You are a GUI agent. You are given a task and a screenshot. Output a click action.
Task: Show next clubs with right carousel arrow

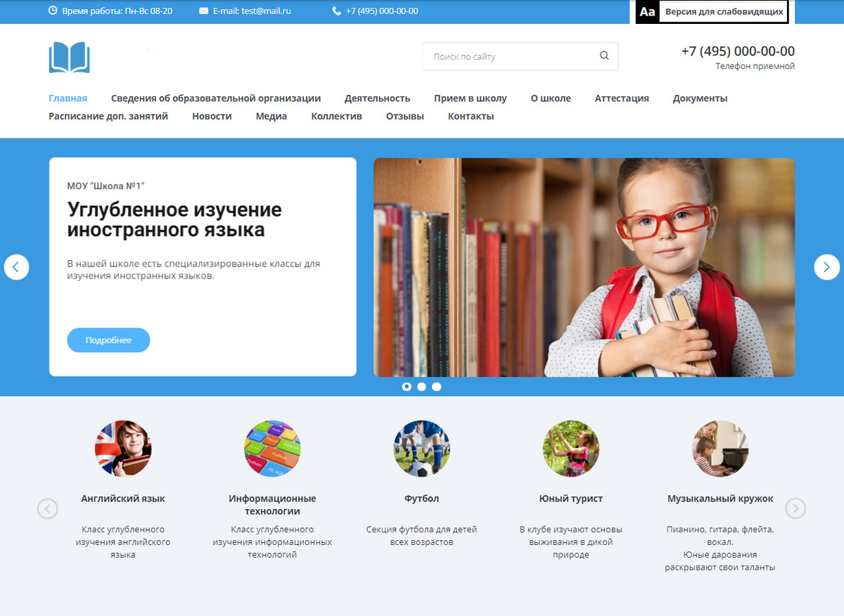[x=795, y=508]
